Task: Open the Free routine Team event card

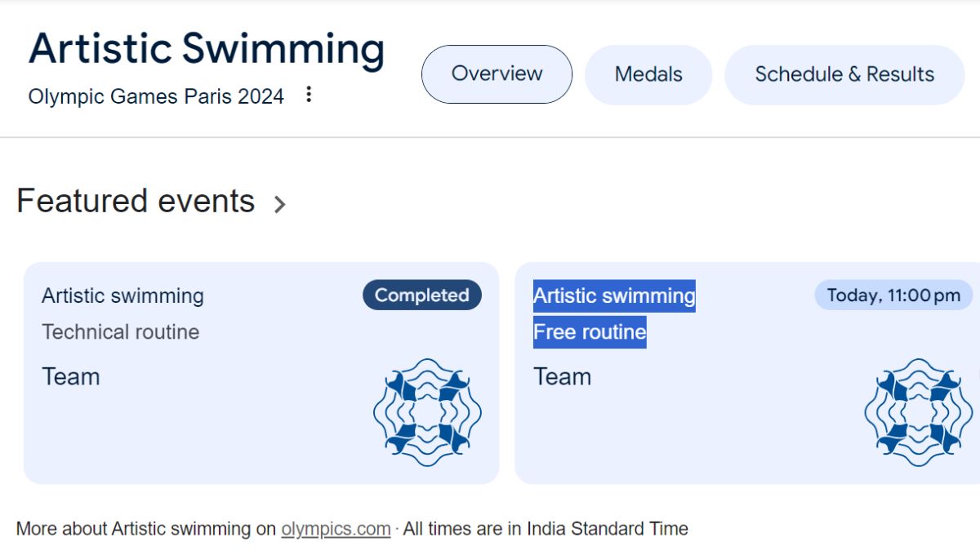Action: (747, 373)
